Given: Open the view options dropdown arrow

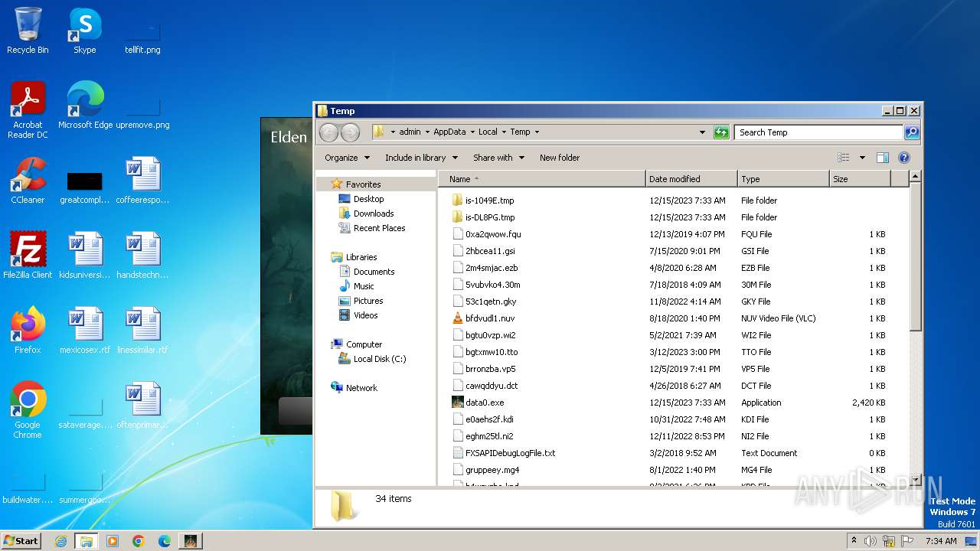Looking at the screenshot, I should pos(862,158).
